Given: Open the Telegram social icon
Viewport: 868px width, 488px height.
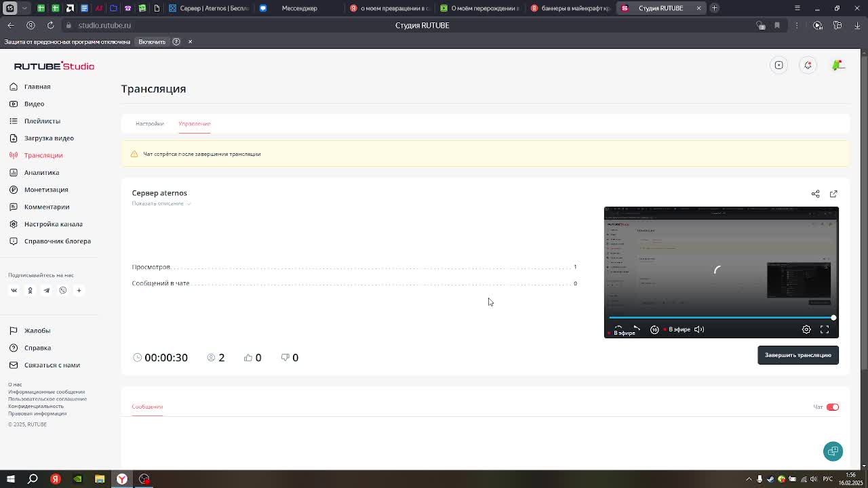Looking at the screenshot, I should coord(46,290).
